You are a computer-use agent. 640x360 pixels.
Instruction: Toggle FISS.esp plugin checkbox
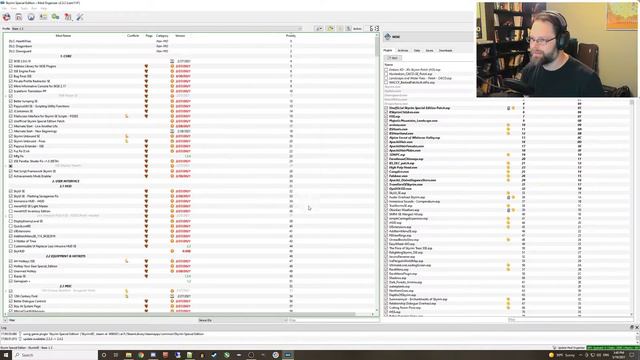[x=386, y=116]
